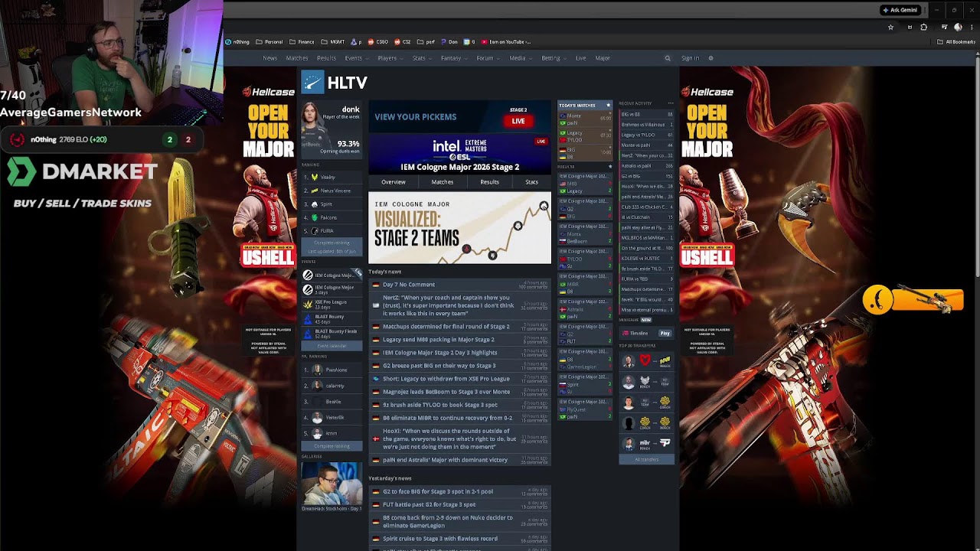Open PwnAlone in the FPL ranking
The height and width of the screenshot is (551, 980).
pos(332,370)
